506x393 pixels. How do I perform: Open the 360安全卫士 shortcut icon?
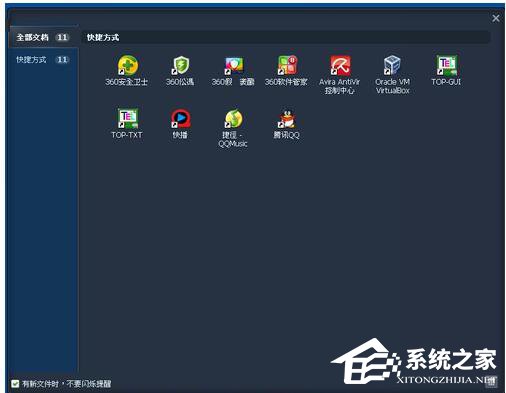pyautogui.click(x=128, y=65)
